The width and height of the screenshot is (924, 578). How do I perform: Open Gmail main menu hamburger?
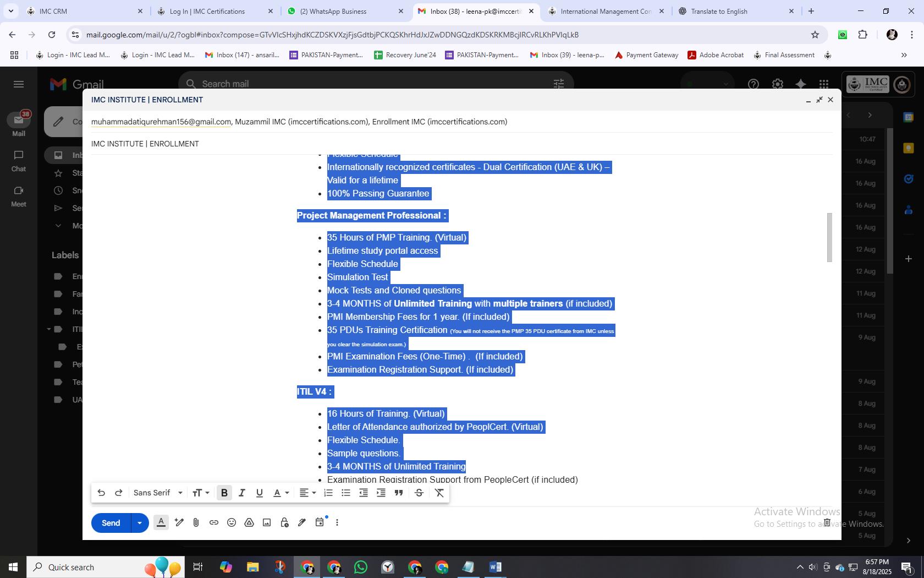(19, 84)
